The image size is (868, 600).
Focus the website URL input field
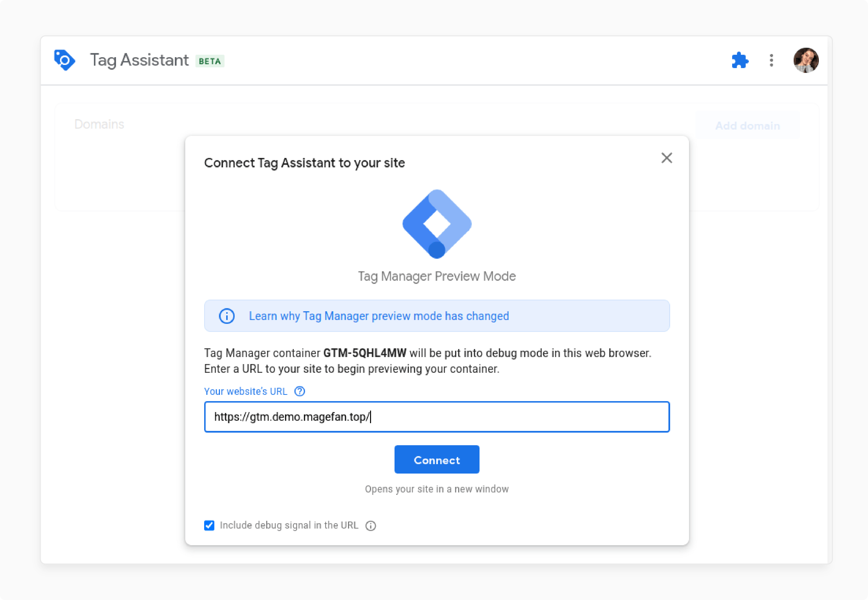(x=437, y=417)
